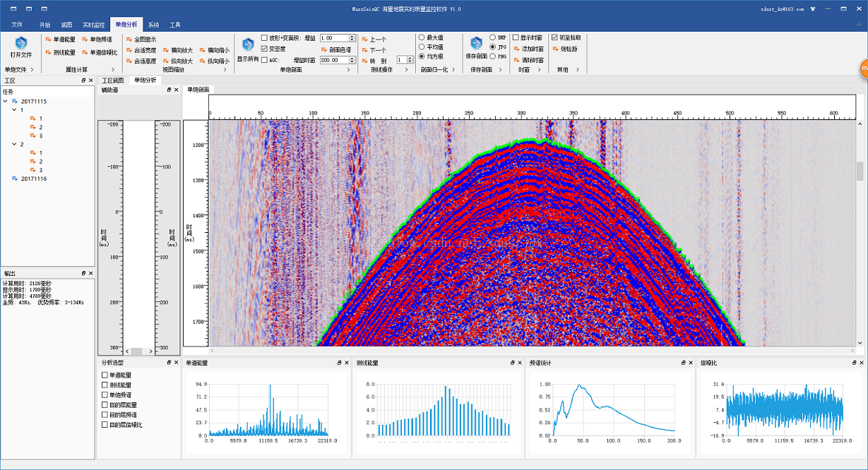
Task: Click the 增益时窗 value field
Action: pyautogui.click(x=337, y=60)
